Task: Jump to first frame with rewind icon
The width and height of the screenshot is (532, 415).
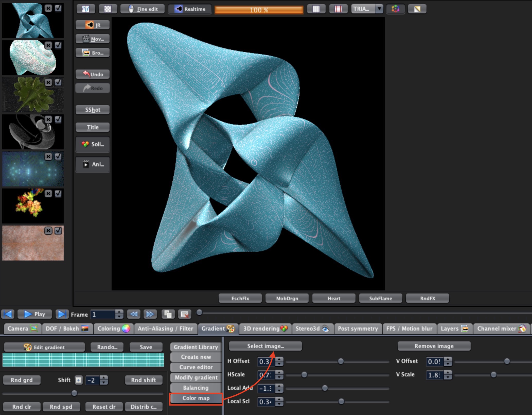Action: [x=8, y=314]
